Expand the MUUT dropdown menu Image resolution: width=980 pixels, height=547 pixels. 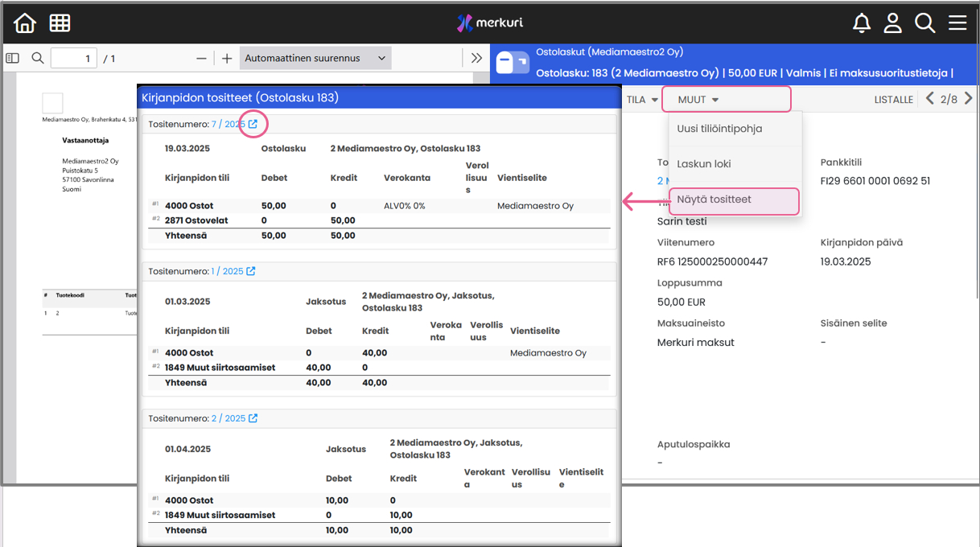click(698, 100)
